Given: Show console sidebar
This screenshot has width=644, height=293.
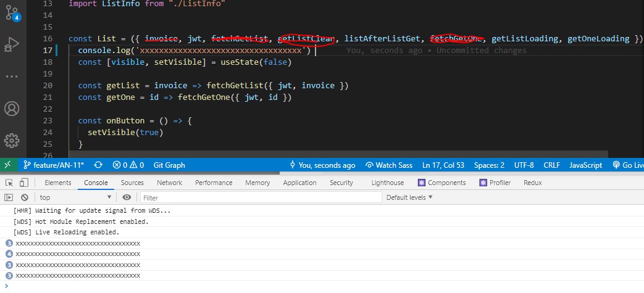Looking at the screenshot, I should point(9,197).
